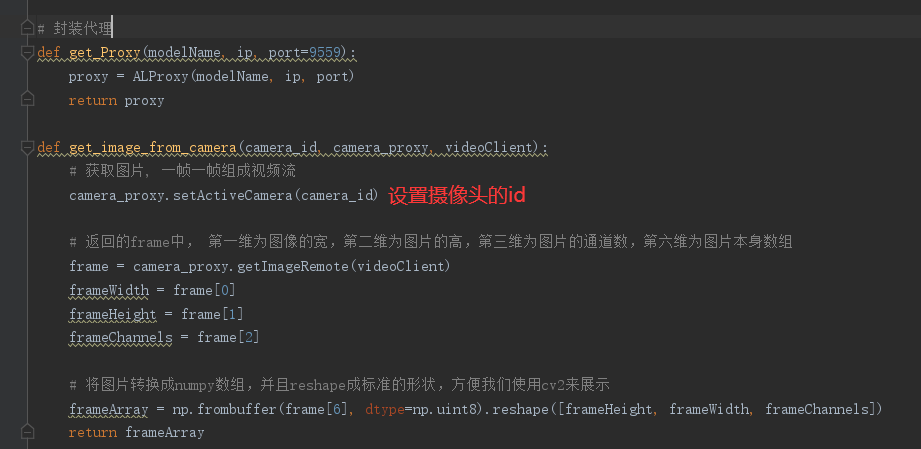Click the frame[0] index expression

[x=204, y=290]
